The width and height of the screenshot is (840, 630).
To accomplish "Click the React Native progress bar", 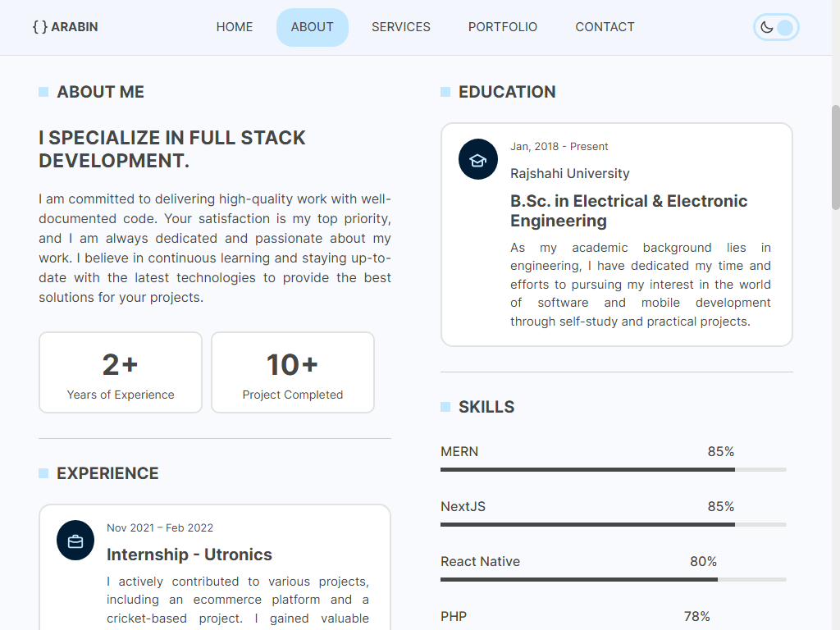I will pyautogui.click(x=614, y=580).
